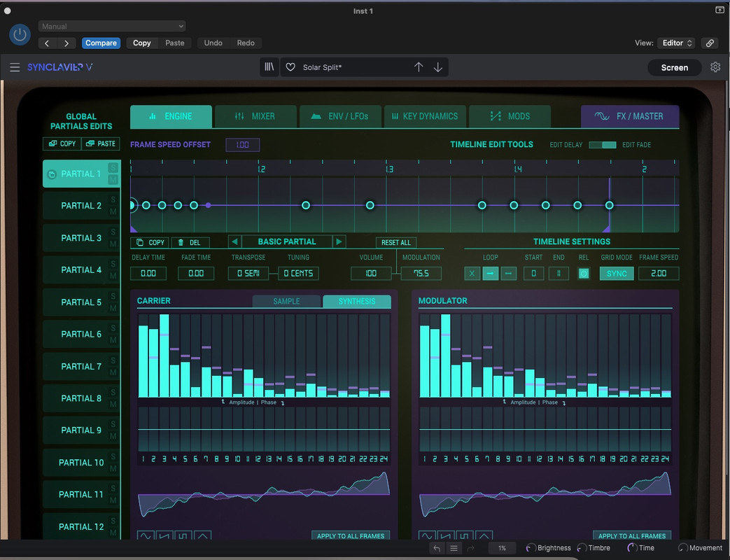Open the Synclavier V hamburger menu
The width and height of the screenshot is (730, 560).
(x=15, y=67)
